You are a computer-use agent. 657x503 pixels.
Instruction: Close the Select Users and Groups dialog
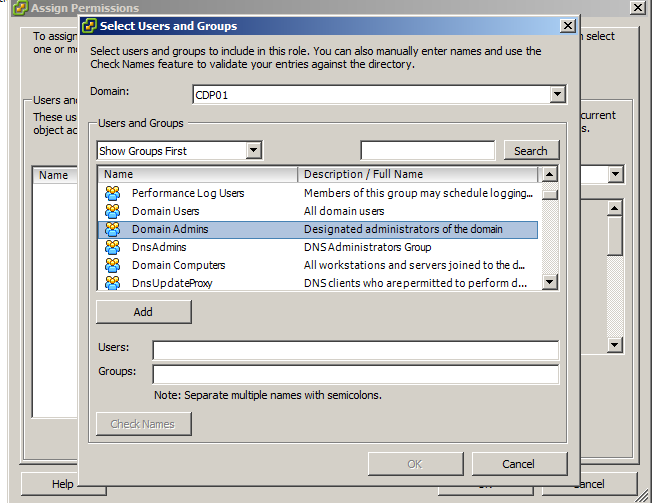568,26
